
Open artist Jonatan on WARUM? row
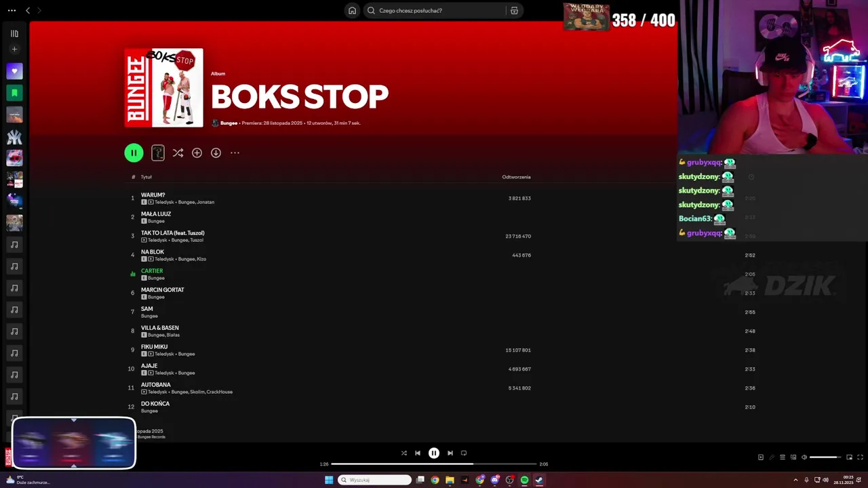point(205,202)
